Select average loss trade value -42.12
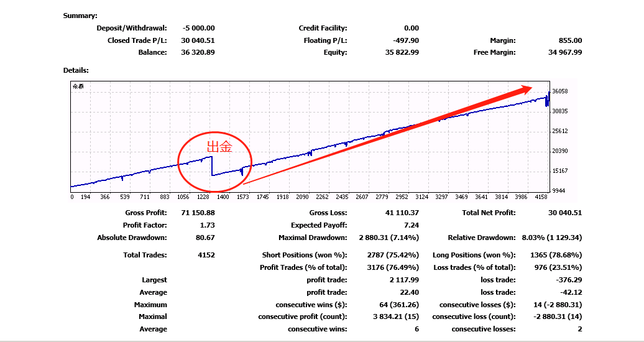Screen dimensions: 644x342 pyautogui.click(x=571, y=292)
